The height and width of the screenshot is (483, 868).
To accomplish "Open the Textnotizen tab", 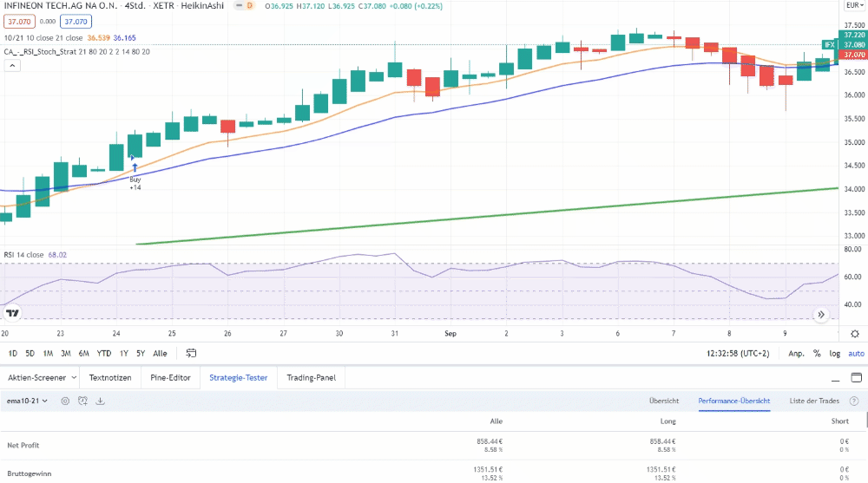I will click(x=110, y=378).
